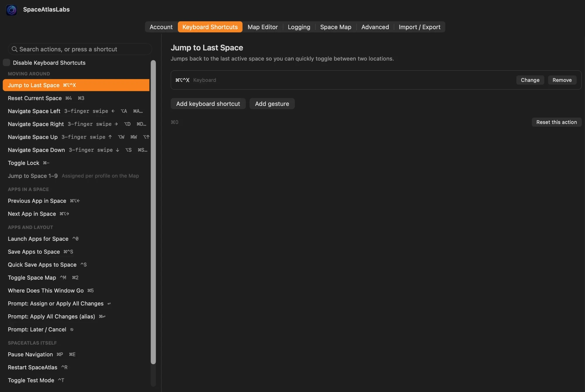This screenshot has width=585, height=392.
Task: Click the Change shortcut button
Action: [x=530, y=80]
